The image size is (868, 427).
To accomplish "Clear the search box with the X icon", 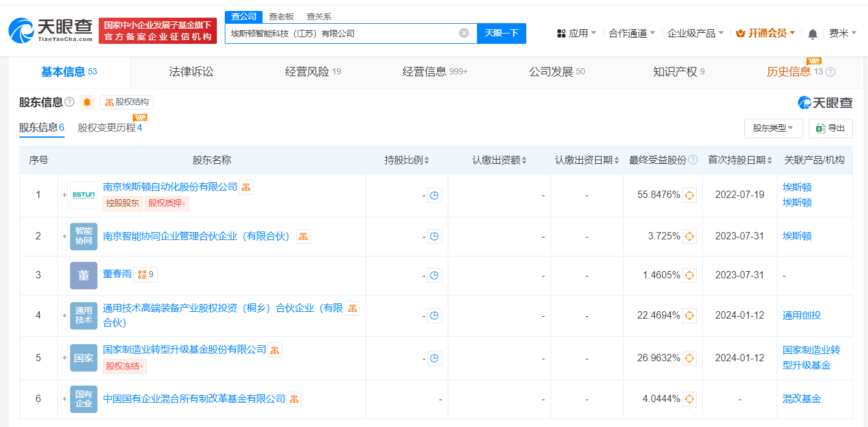I will click(464, 34).
